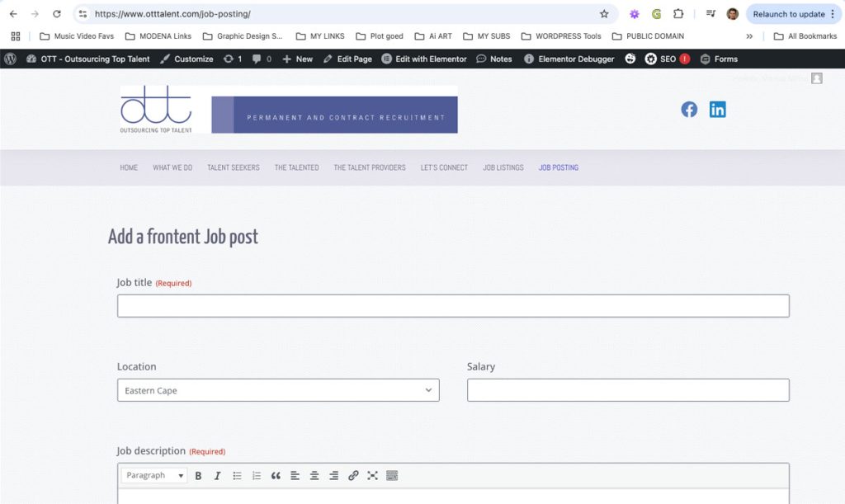
Task: Open The Talent Providers nav item
Action: coord(369,167)
